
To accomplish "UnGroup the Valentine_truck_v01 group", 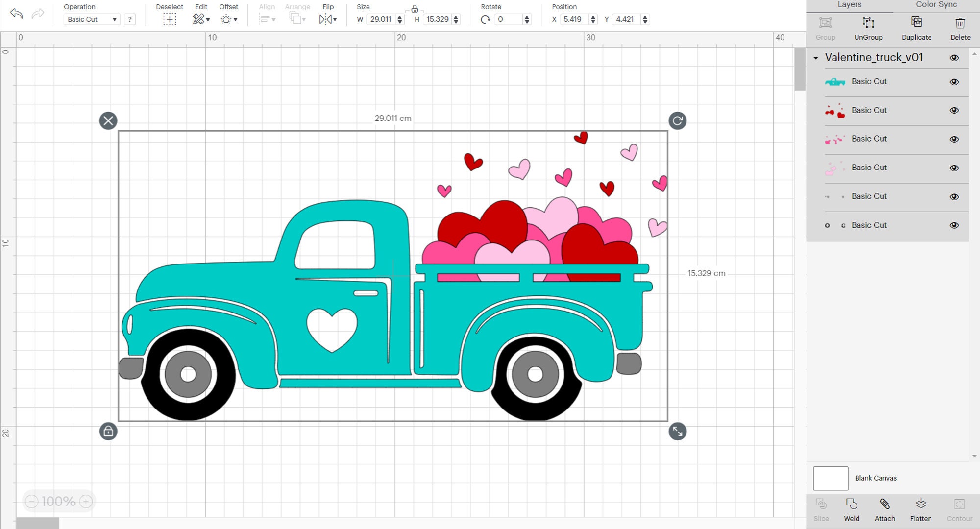I will point(868,28).
